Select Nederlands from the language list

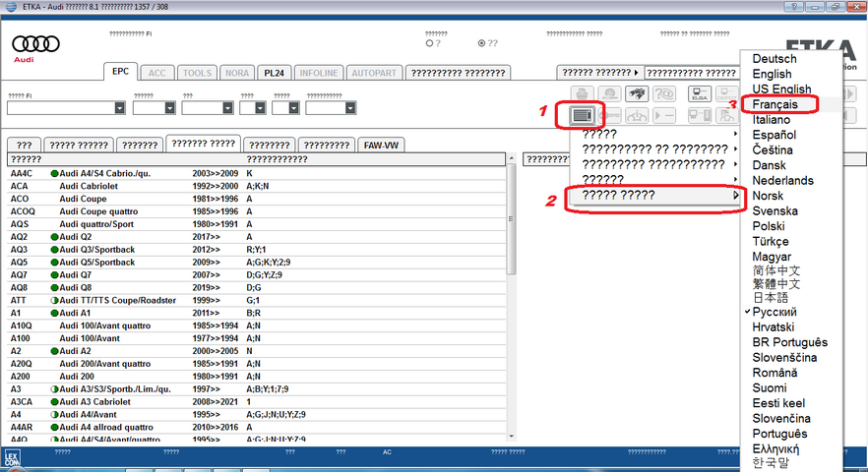click(x=782, y=180)
